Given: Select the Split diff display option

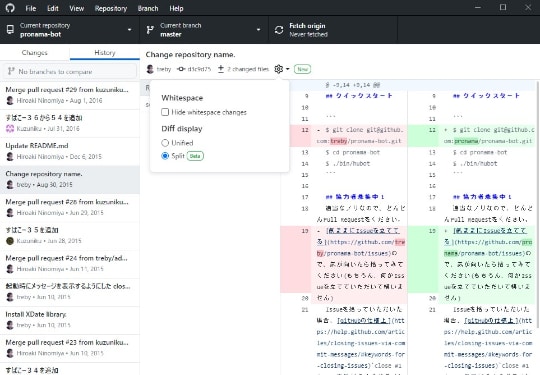Looking at the screenshot, I should click(165, 156).
